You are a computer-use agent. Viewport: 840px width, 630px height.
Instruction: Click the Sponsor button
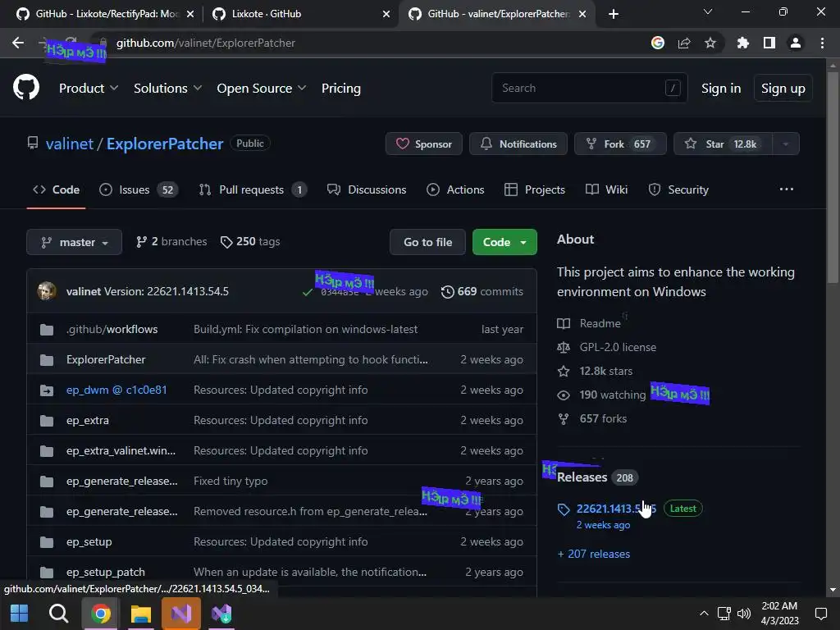424,144
